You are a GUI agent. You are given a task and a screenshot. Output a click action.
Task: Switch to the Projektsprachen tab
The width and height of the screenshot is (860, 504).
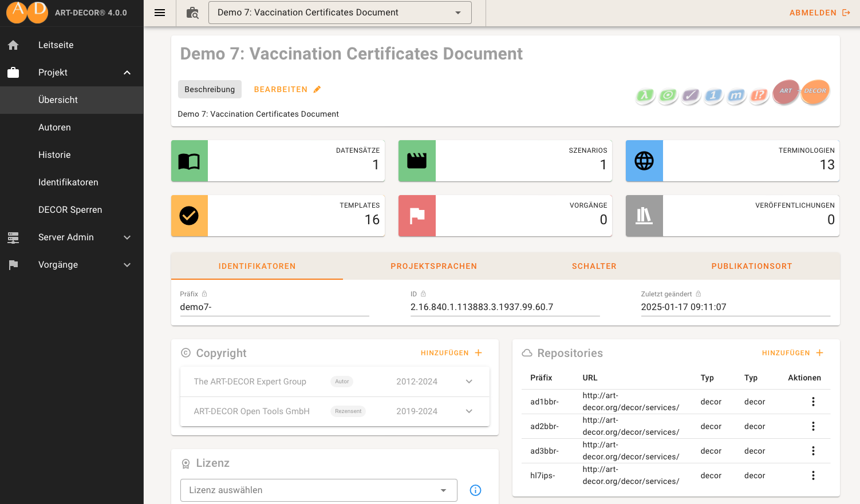click(x=433, y=266)
